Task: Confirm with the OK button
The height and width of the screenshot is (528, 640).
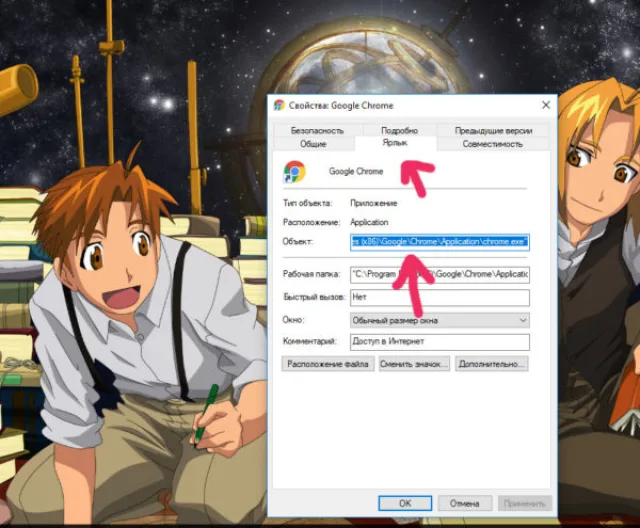Action: click(405, 503)
